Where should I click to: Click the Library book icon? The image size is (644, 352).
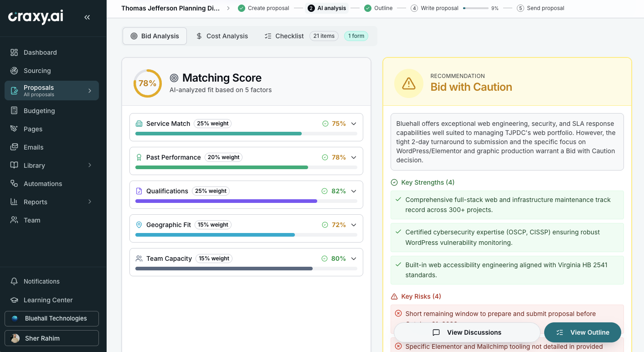coord(14,165)
